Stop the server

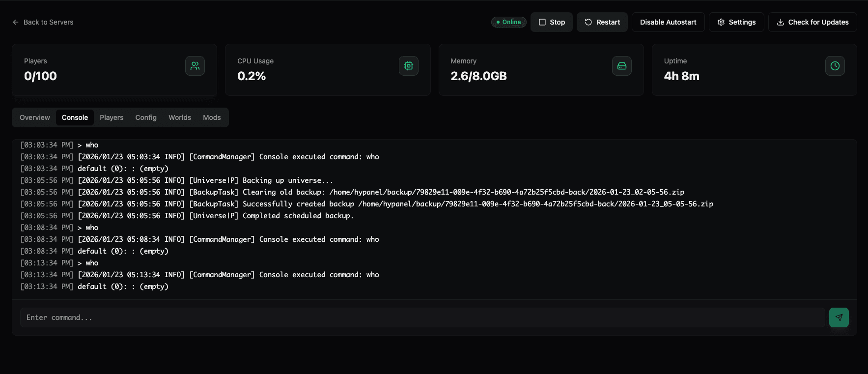click(552, 22)
